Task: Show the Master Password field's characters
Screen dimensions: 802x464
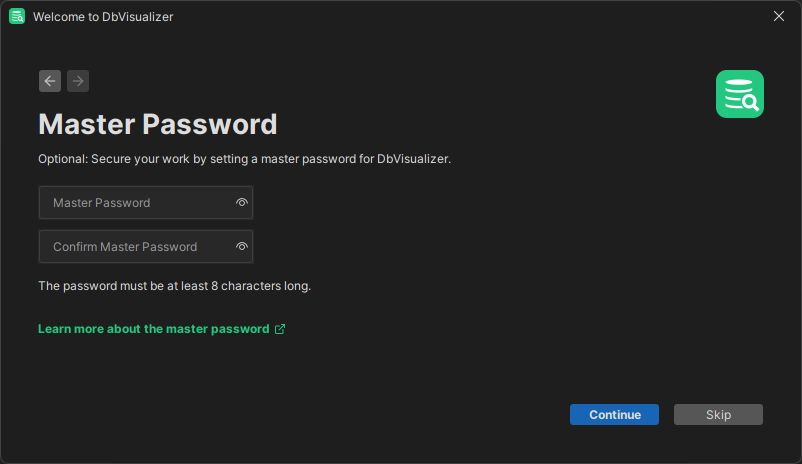Action: [x=241, y=202]
